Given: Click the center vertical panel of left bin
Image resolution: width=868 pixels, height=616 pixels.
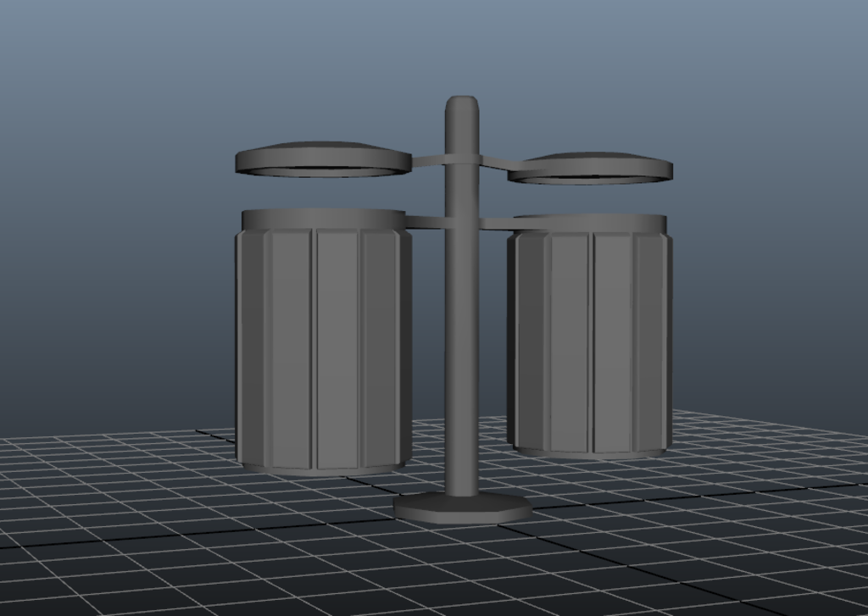Looking at the screenshot, I should (x=337, y=347).
